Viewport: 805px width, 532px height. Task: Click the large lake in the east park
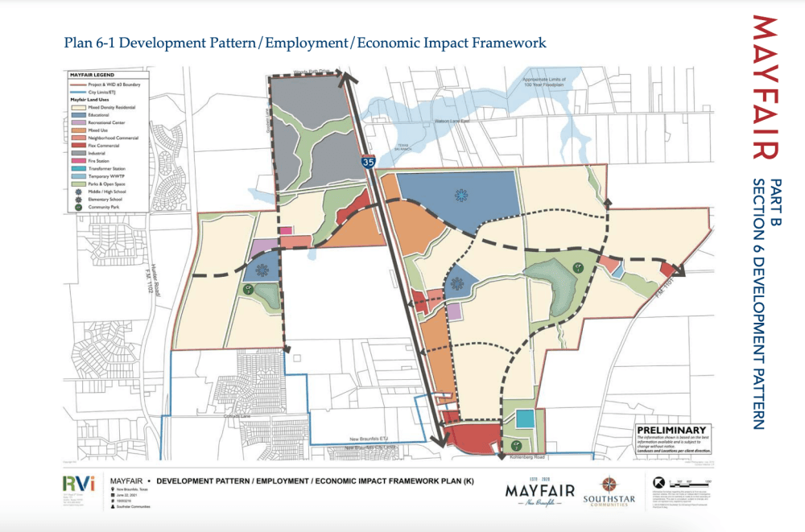pos(551,286)
